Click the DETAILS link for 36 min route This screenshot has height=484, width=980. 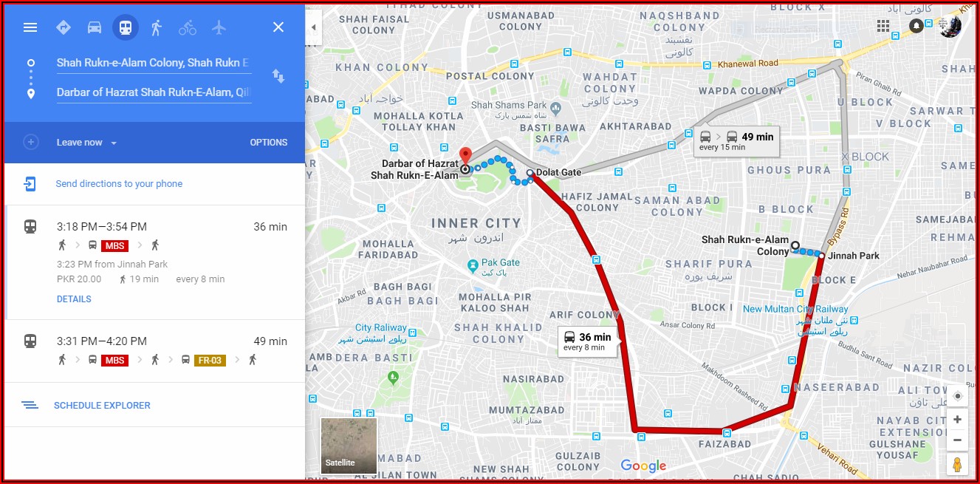[74, 299]
